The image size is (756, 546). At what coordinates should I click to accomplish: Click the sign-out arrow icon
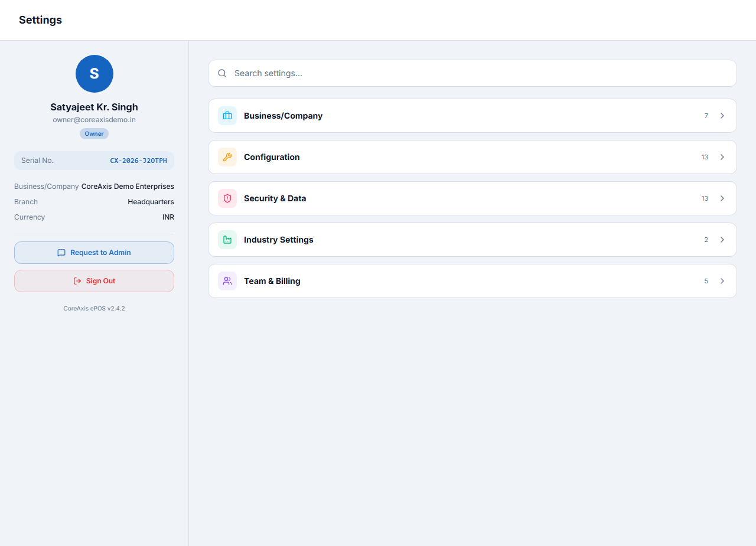tap(77, 281)
